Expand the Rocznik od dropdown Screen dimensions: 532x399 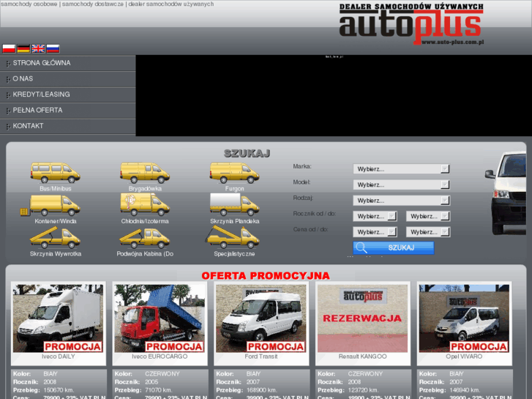click(x=375, y=216)
